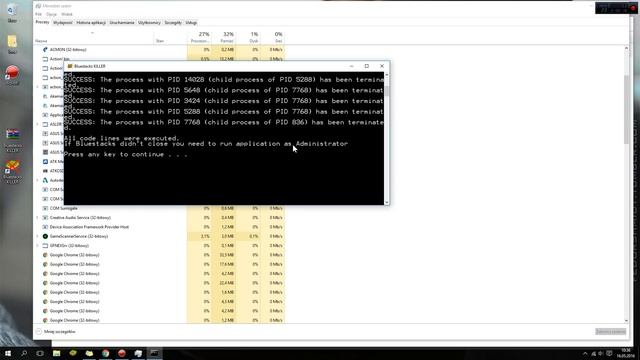Sort by the Sieć column header
The image size is (640, 360).
click(x=273, y=37)
